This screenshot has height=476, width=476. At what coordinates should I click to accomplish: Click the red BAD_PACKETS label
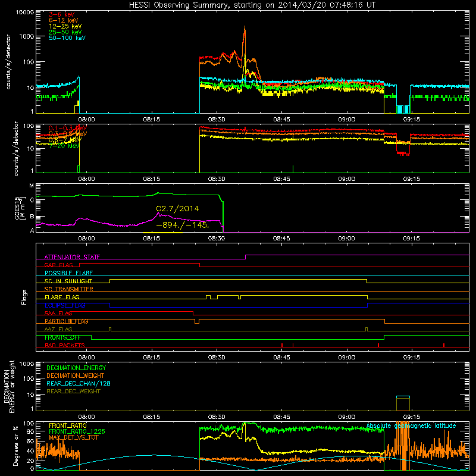point(65,345)
